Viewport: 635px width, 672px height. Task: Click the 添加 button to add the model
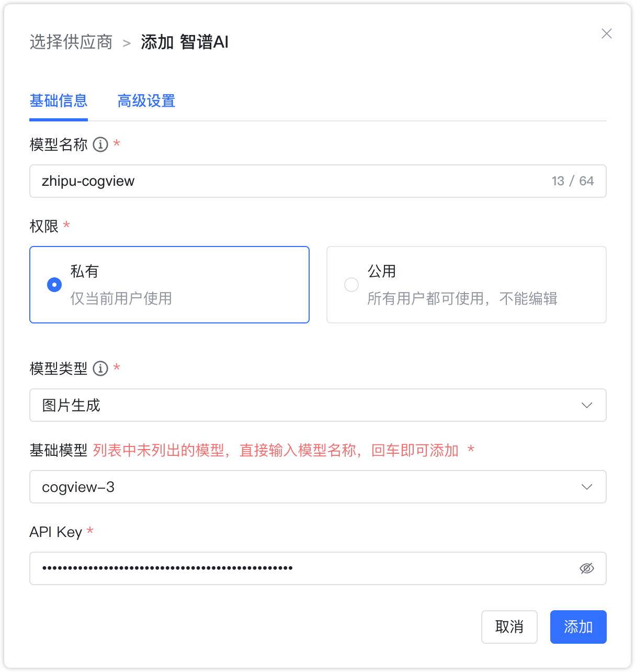pos(578,626)
